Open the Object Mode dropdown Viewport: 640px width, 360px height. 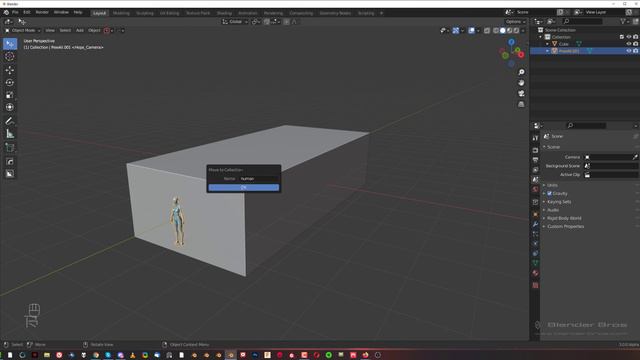(x=23, y=31)
